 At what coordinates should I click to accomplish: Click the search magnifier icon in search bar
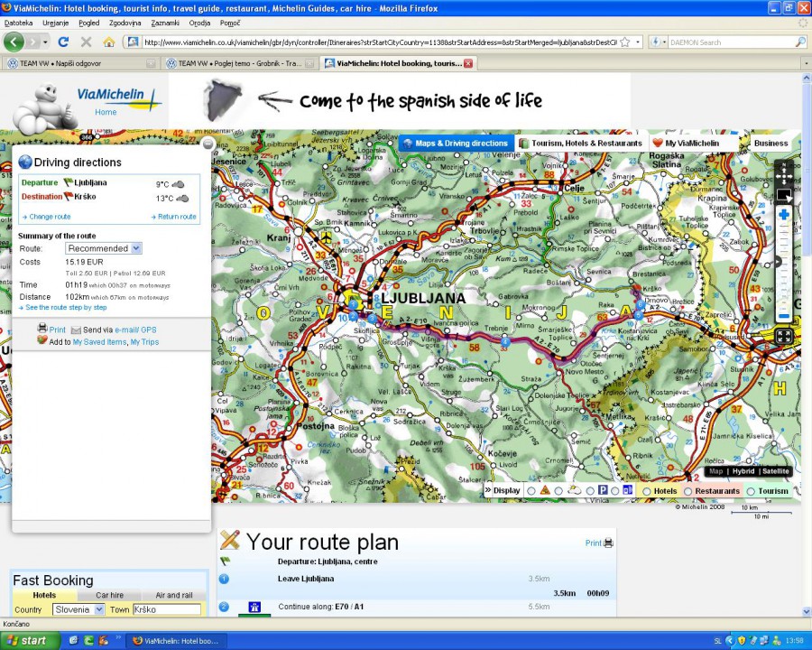tap(800, 42)
